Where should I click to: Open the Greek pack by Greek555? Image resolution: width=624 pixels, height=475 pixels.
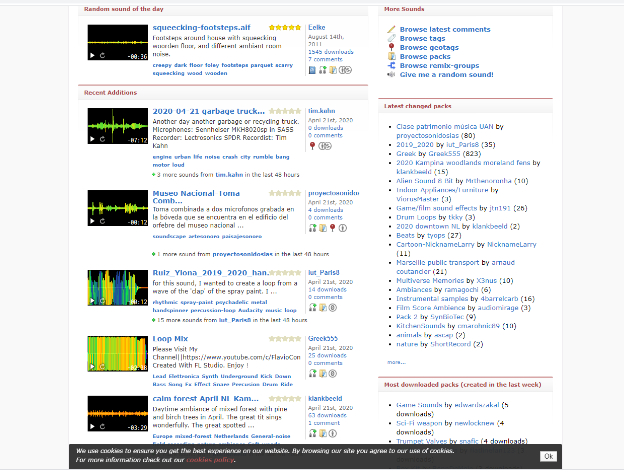coord(406,154)
